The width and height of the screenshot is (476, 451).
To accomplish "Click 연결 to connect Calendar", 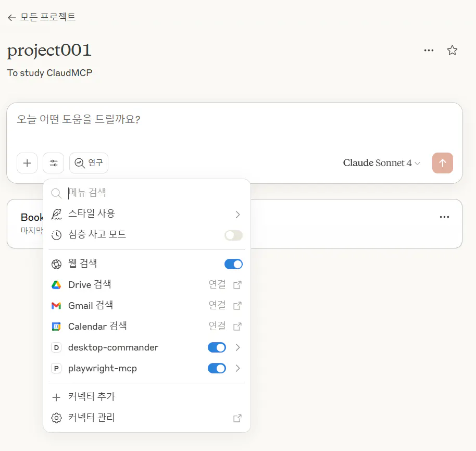I will click(217, 327).
